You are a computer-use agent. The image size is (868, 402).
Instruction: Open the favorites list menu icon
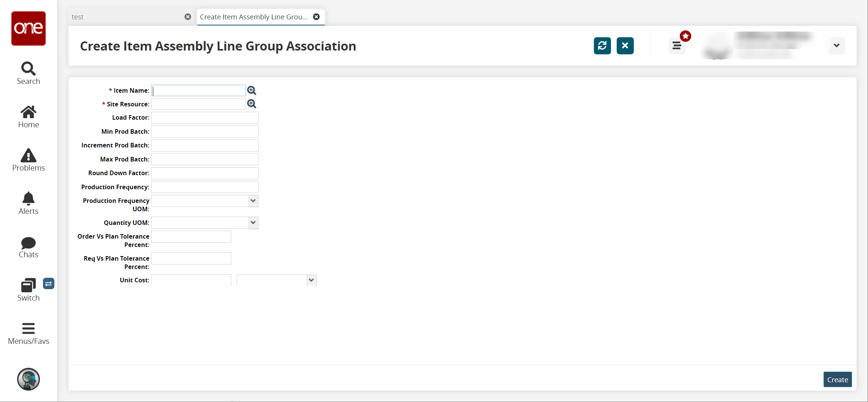[677, 46]
